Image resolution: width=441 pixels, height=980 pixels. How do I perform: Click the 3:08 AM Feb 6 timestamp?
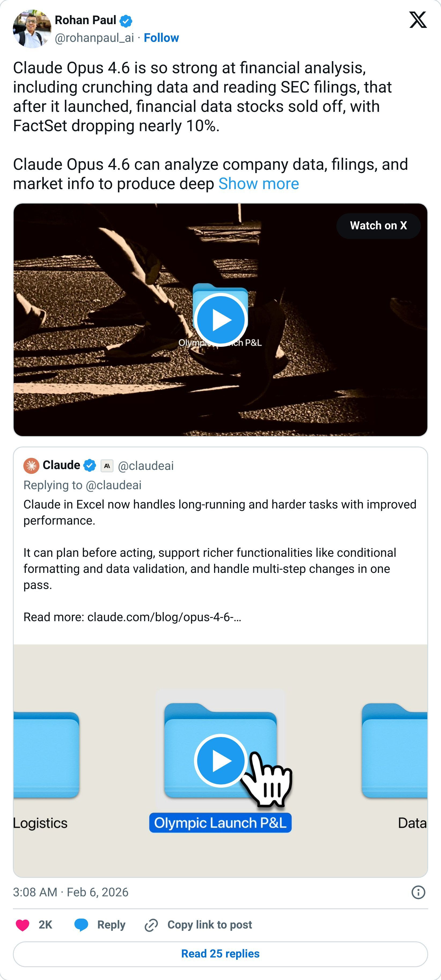click(x=71, y=892)
